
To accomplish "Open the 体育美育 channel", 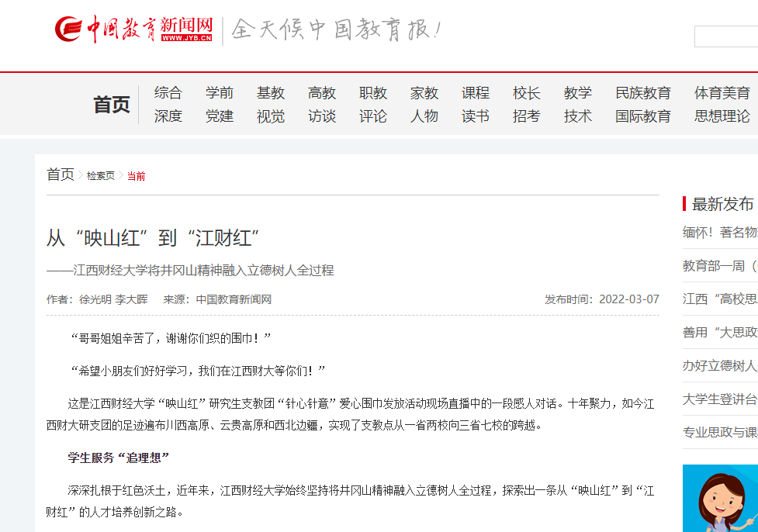I will [x=722, y=93].
